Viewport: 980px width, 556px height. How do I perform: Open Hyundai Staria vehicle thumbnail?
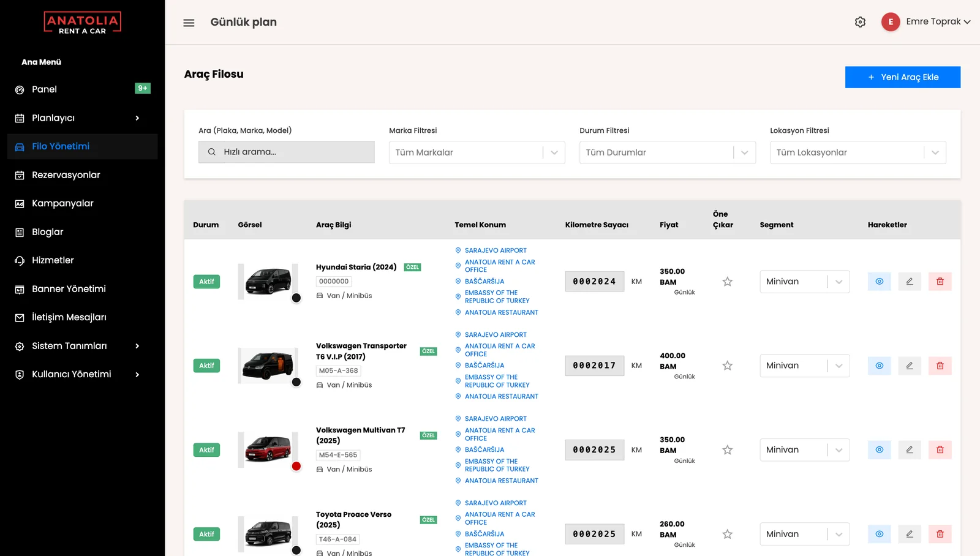coord(268,282)
